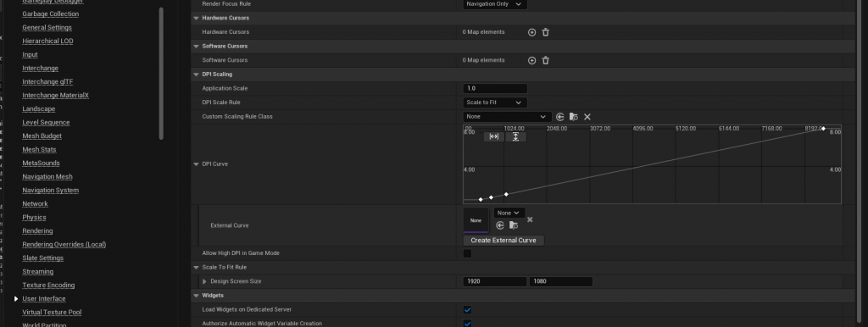Open the External Curve asset dropdown
Screen dimensions: 868x327
509,213
